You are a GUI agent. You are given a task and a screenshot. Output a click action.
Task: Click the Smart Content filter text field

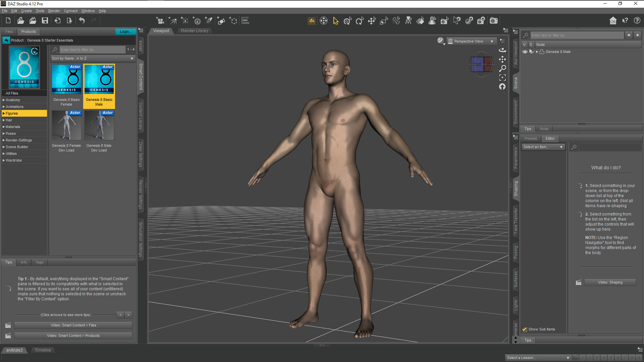(92, 50)
